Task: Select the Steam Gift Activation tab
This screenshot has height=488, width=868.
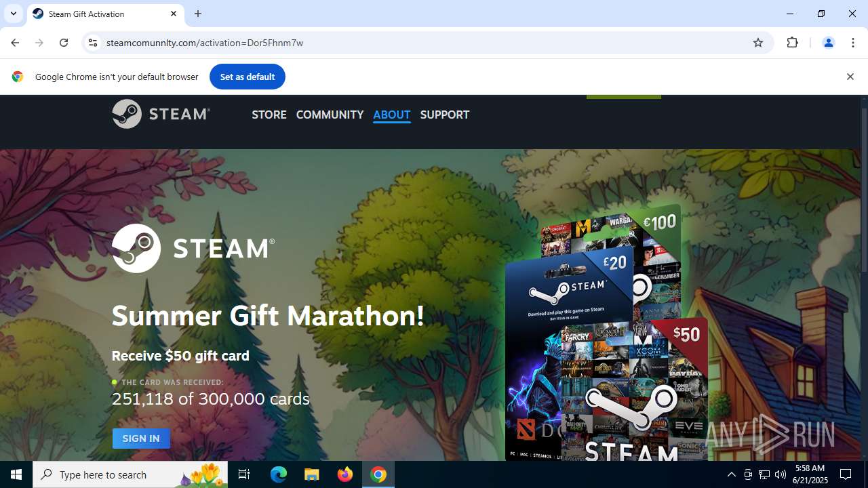Action: pos(105,14)
